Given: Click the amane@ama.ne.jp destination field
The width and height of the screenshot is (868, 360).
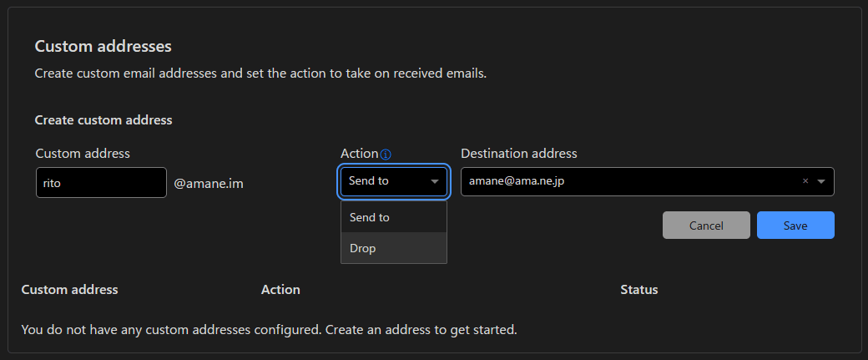Looking at the screenshot, I should pos(626,181).
